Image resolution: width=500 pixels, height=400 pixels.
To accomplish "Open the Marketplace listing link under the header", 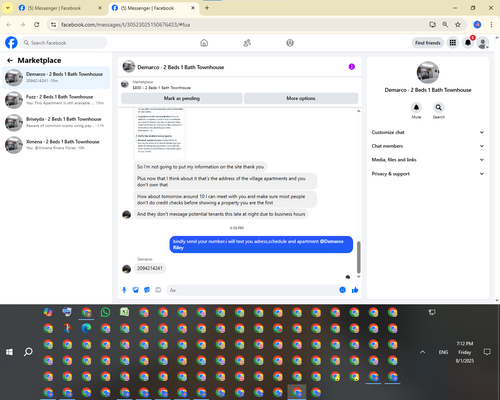I will 162,85.
